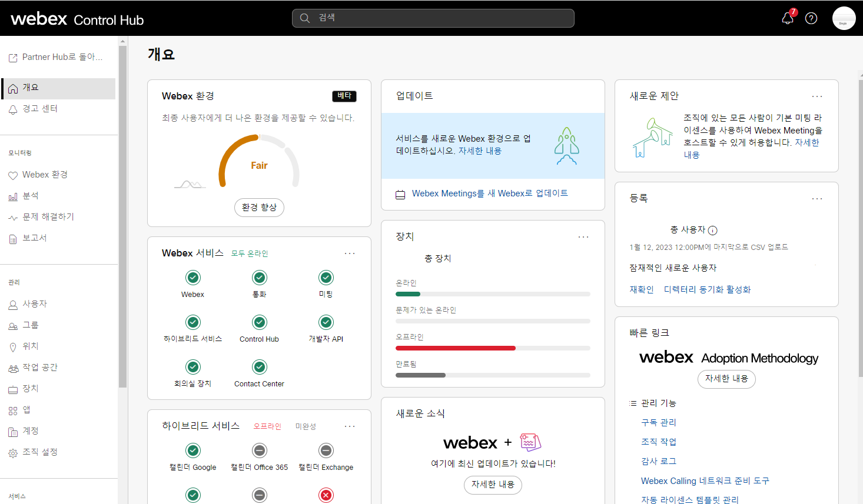The width and height of the screenshot is (863, 504).
Task: Click the main page vertical scrollbar
Action: (x=861, y=228)
